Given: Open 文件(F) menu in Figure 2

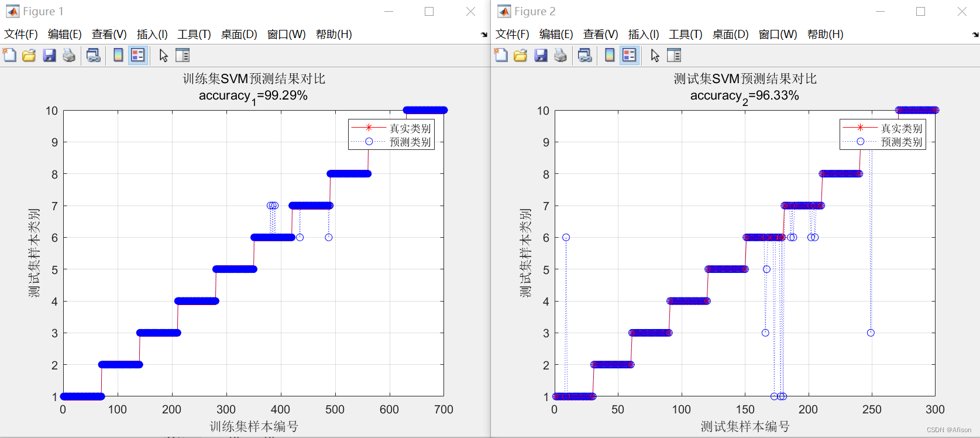Looking at the screenshot, I should [513, 34].
